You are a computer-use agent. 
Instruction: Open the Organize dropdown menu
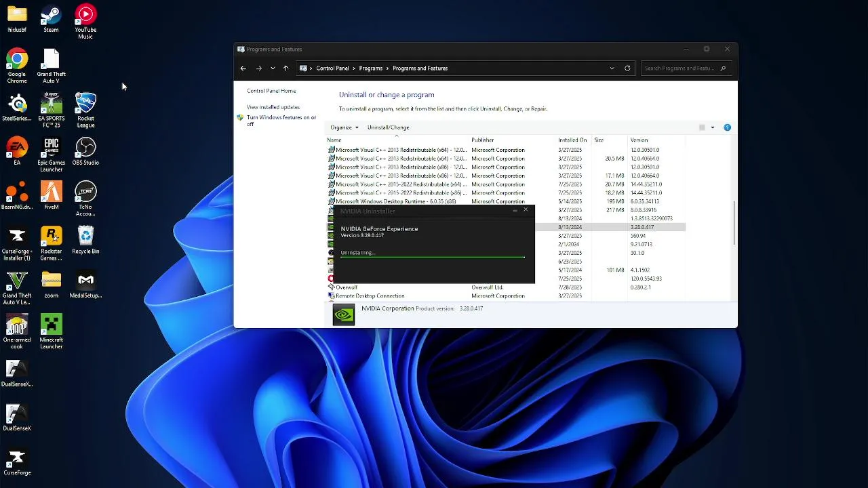click(344, 127)
